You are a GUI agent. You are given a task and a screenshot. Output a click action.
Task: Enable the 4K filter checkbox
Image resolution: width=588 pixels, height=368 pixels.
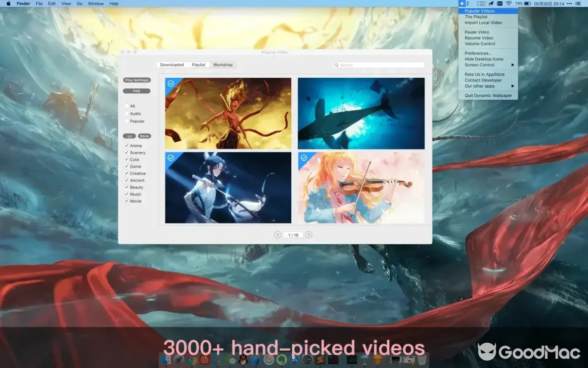(x=127, y=106)
